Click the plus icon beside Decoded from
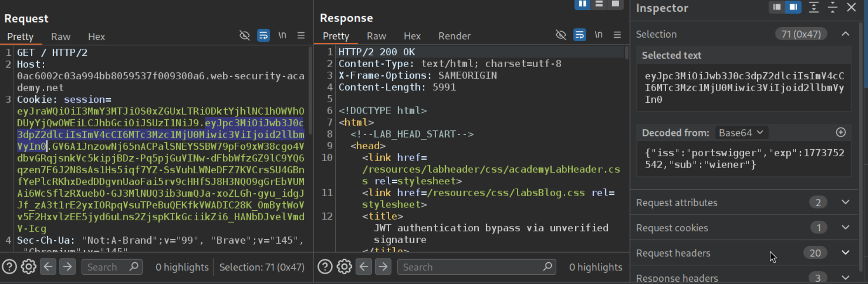 tap(841, 132)
